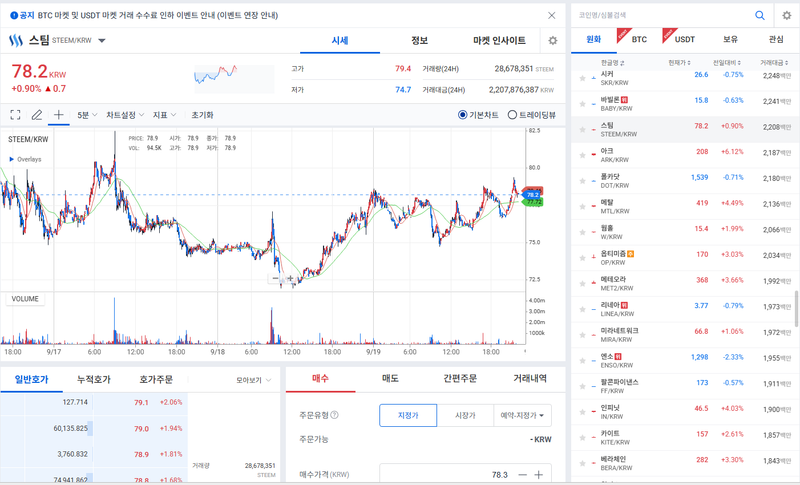Select the crosshair cursor tool

[59, 115]
